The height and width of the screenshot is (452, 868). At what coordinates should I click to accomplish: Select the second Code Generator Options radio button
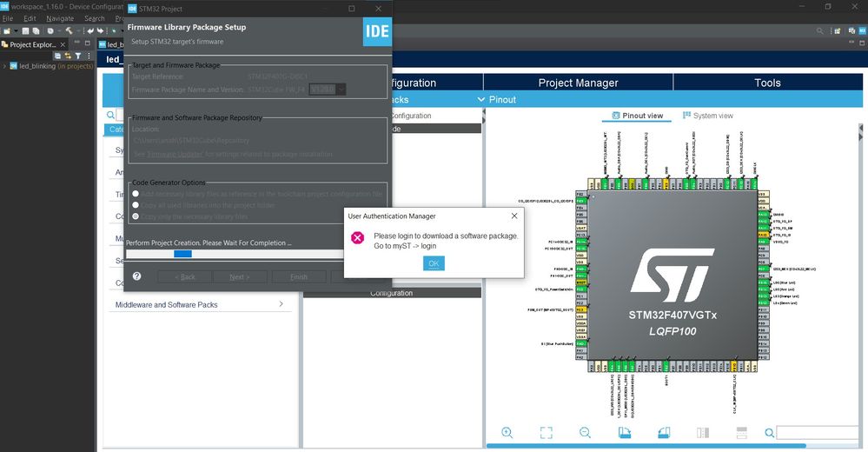point(136,205)
